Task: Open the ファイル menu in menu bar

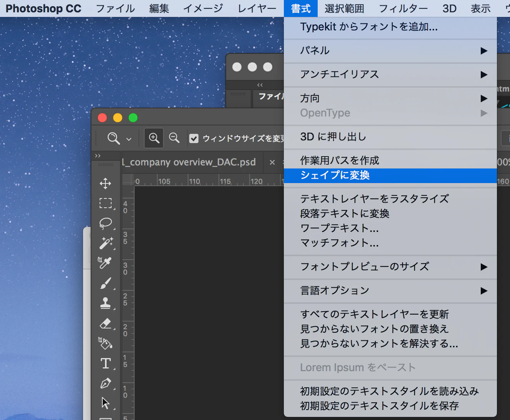Action: coord(115,8)
